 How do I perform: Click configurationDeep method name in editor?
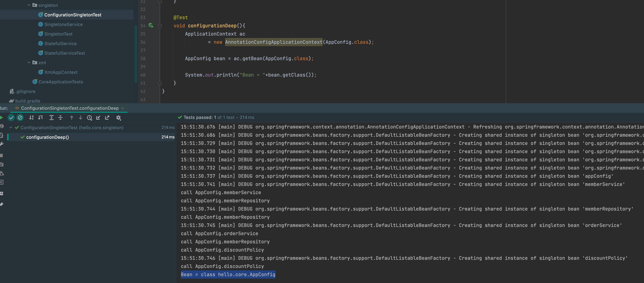pyautogui.click(x=212, y=25)
